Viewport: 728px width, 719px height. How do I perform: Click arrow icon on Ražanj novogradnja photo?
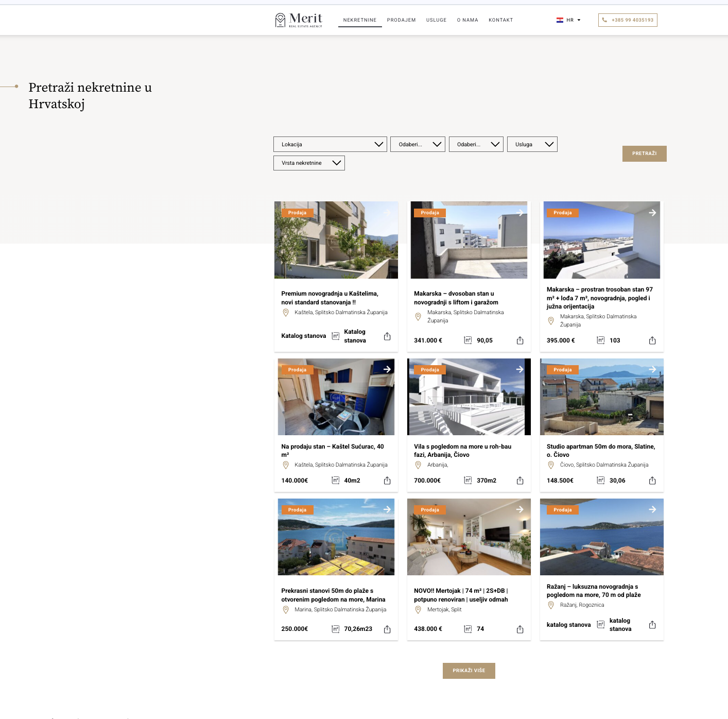pos(652,509)
